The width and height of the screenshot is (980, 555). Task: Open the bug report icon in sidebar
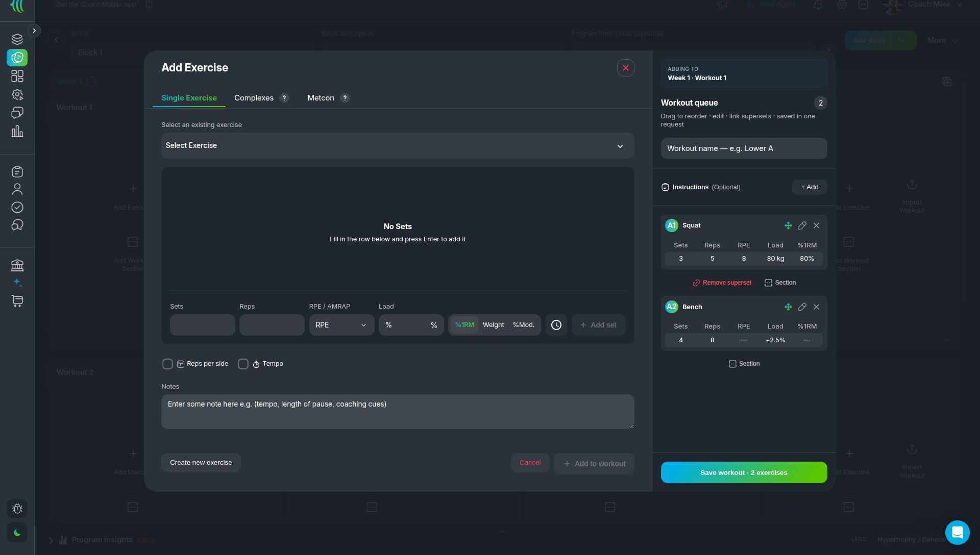tap(17, 509)
